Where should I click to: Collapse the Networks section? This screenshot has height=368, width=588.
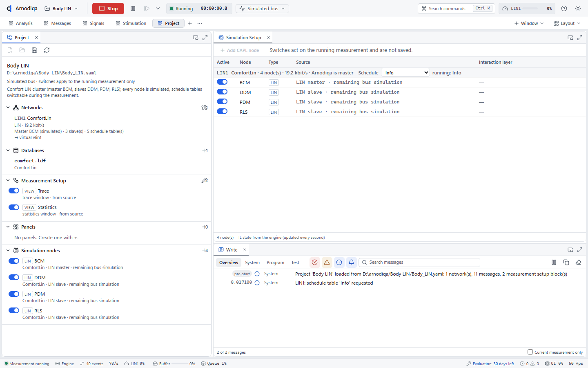[8, 108]
